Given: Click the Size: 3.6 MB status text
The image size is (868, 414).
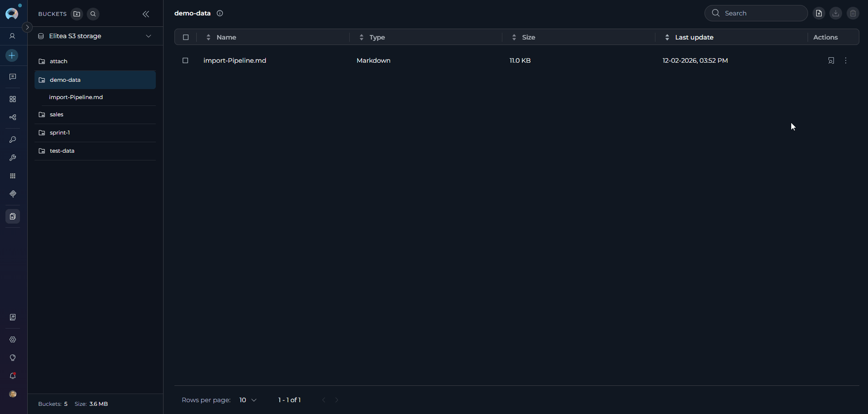Looking at the screenshot, I should pos(91,404).
